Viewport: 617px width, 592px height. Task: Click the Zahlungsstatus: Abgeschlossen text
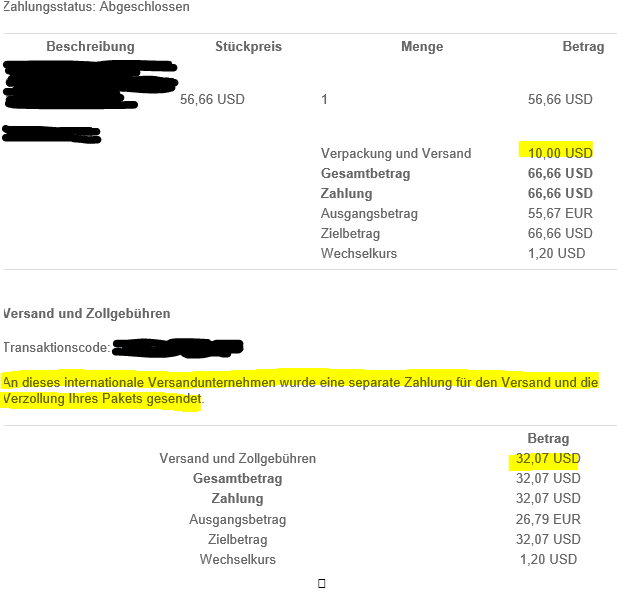tap(96, 7)
